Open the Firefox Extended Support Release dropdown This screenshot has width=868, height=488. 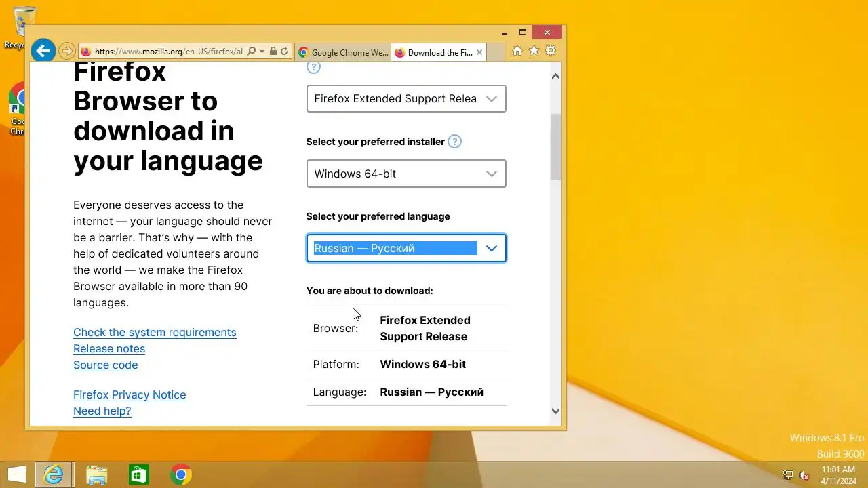coord(406,99)
